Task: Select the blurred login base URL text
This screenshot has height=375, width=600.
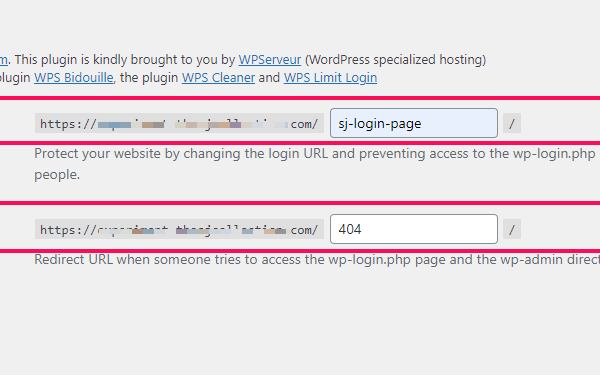Action: click(x=179, y=123)
